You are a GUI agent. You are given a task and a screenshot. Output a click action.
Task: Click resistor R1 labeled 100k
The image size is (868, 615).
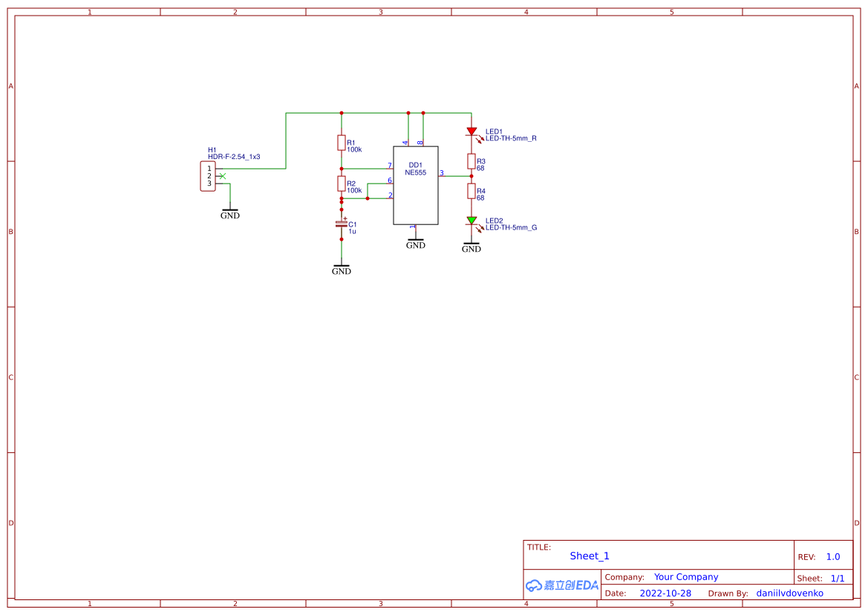342,143
